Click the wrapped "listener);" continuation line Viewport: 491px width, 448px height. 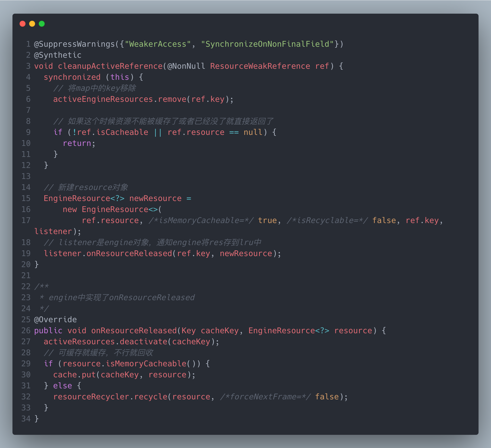tap(58, 231)
